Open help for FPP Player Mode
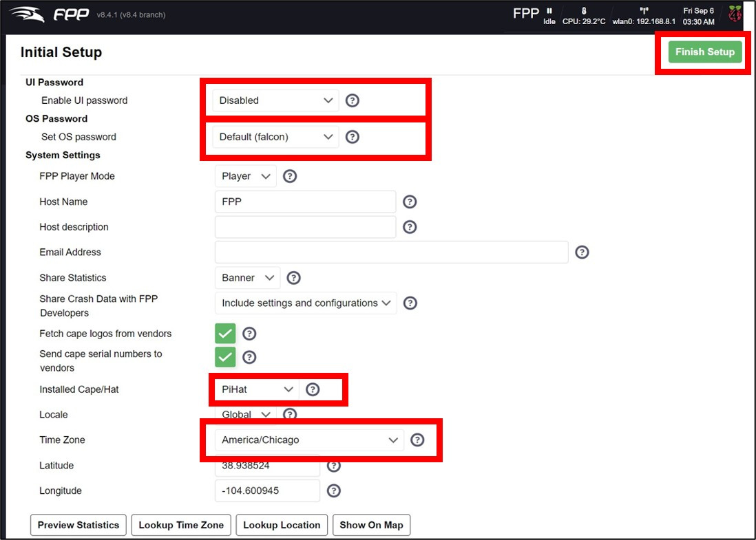756x540 pixels. pyautogui.click(x=290, y=176)
